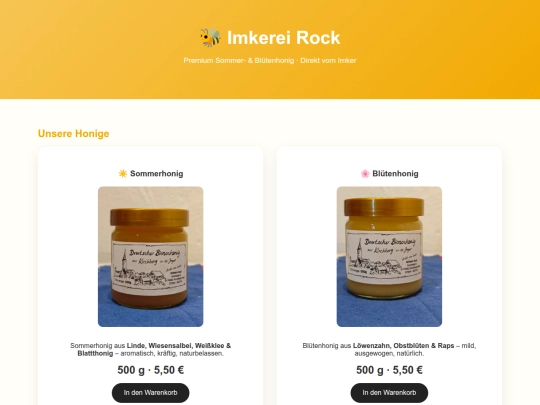Click the Imkerei Rock site title
This screenshot has width=540, height=405.
pos(283,38)
